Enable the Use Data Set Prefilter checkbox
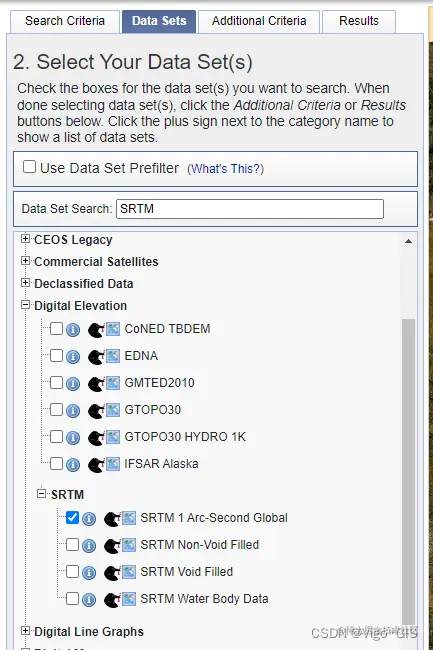Image resolution: width=433 pixels, height=650 pixels. tap(29, 167)
